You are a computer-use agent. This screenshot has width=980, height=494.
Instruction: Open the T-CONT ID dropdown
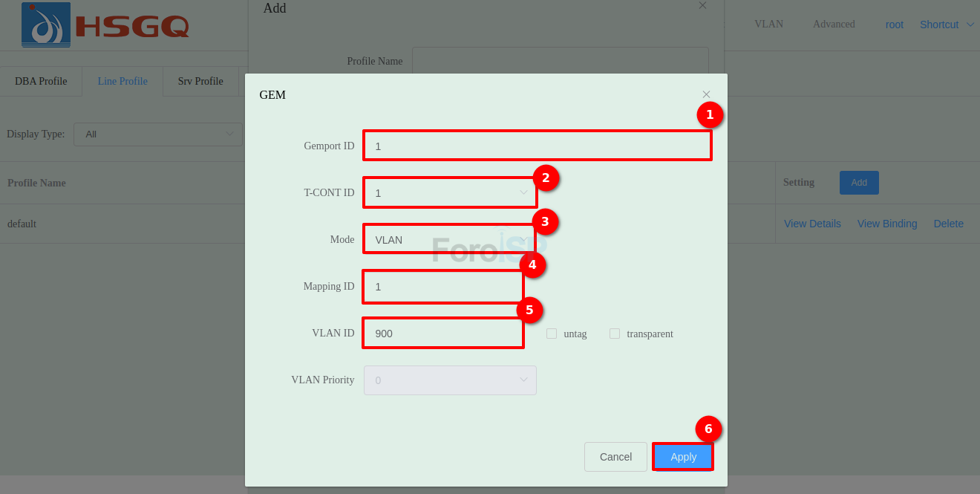coord(449,192)
